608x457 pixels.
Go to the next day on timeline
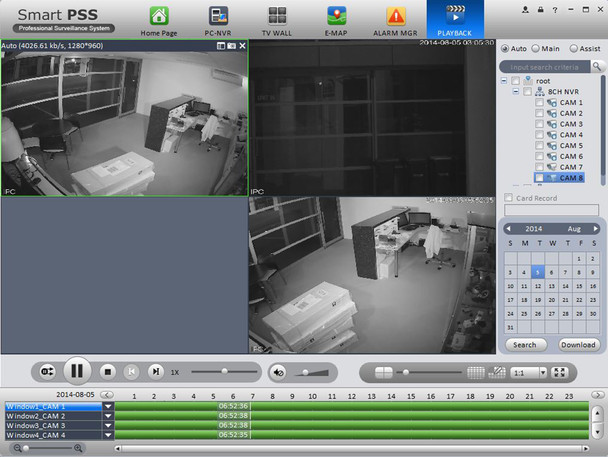[598, 395]
